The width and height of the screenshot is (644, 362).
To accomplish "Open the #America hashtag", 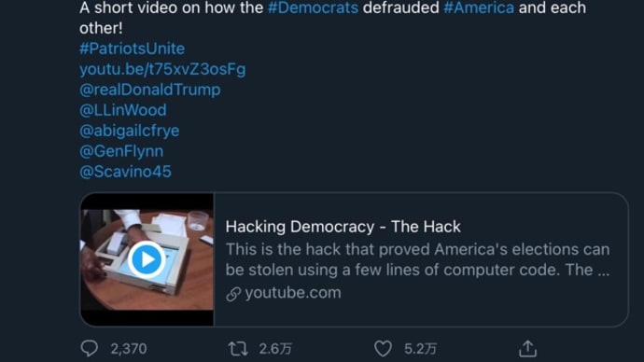I will click(x=479, y=7).
